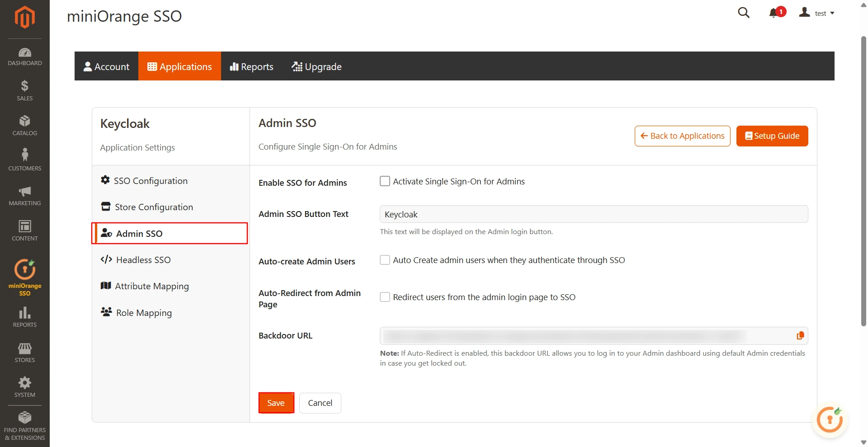Click Back to Applications

(682, 136)
